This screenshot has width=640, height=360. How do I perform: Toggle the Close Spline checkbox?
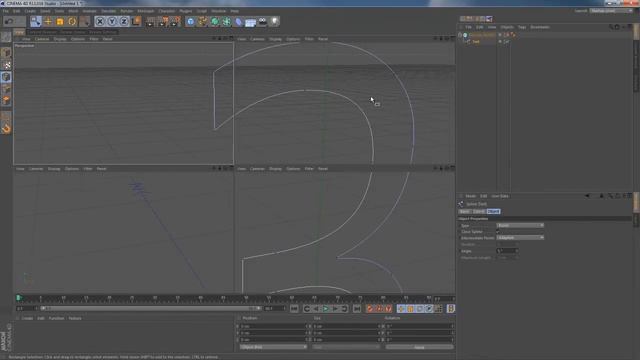(498, 231)
